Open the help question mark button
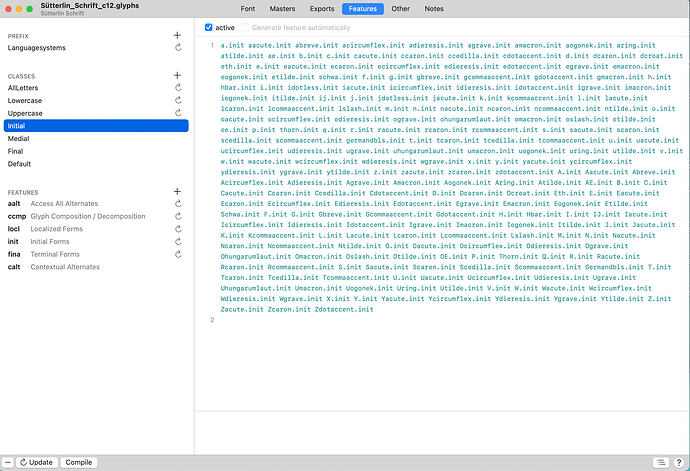 tap(679, 462)
